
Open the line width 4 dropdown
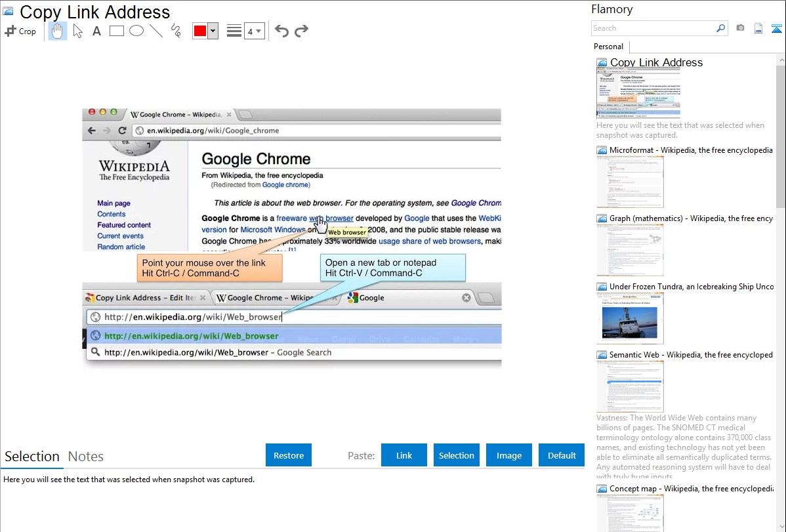coord(255,31)
